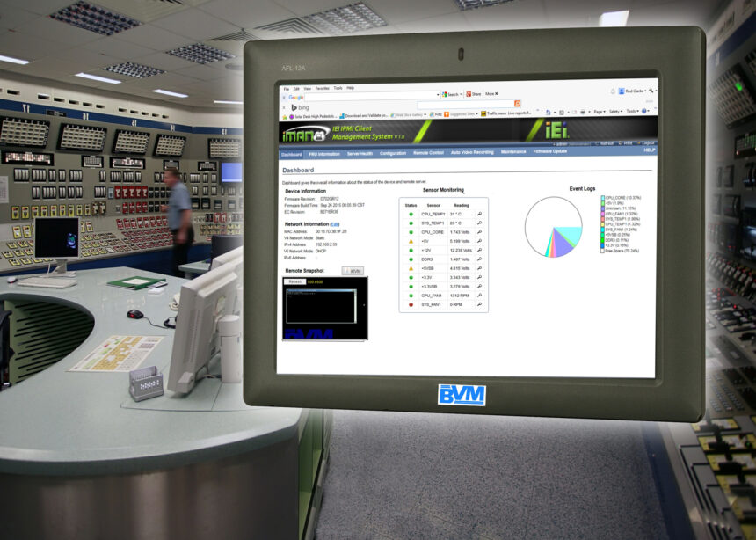756x540 pixels.
Task: Open details icon for CPU_CORE sensor
Action: (479, 232)
